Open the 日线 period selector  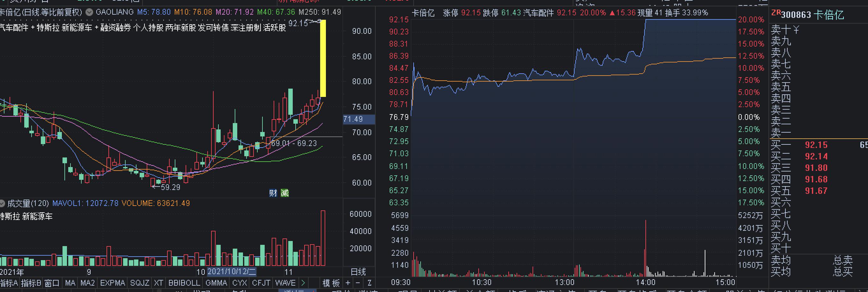(359, 272)
